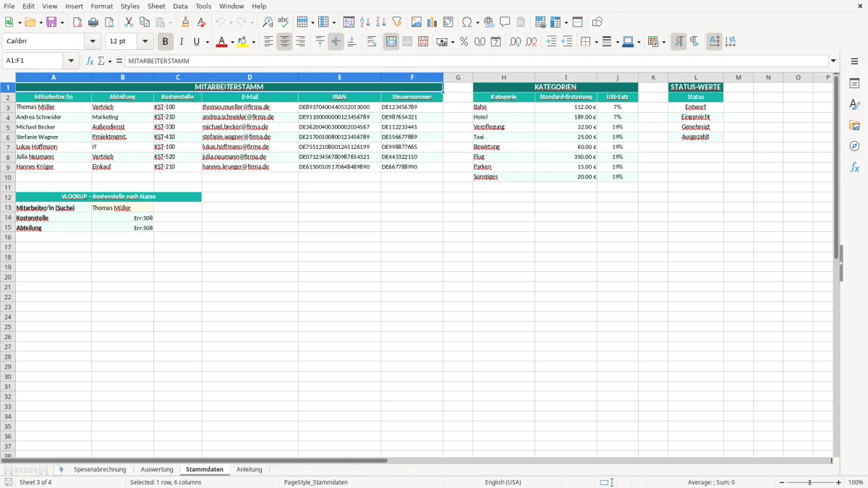
Task: Toggle Underline formatting
Action: point(197,42)
